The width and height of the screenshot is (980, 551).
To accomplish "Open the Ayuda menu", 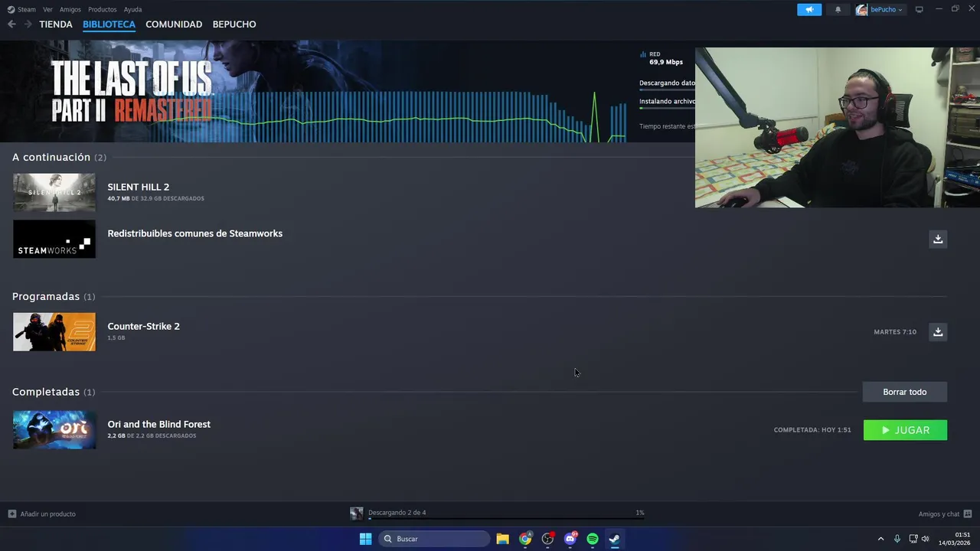I will point(132,9).
